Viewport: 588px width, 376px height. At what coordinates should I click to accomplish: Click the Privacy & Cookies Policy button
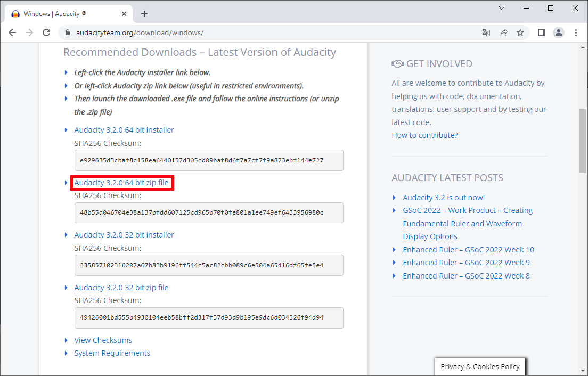(479, 366)
